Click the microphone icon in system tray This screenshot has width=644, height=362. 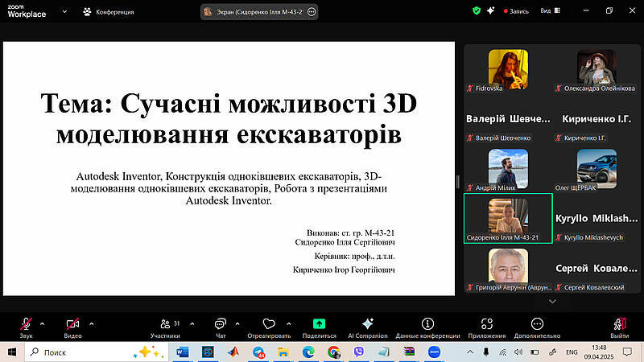(x=486, y=352)
